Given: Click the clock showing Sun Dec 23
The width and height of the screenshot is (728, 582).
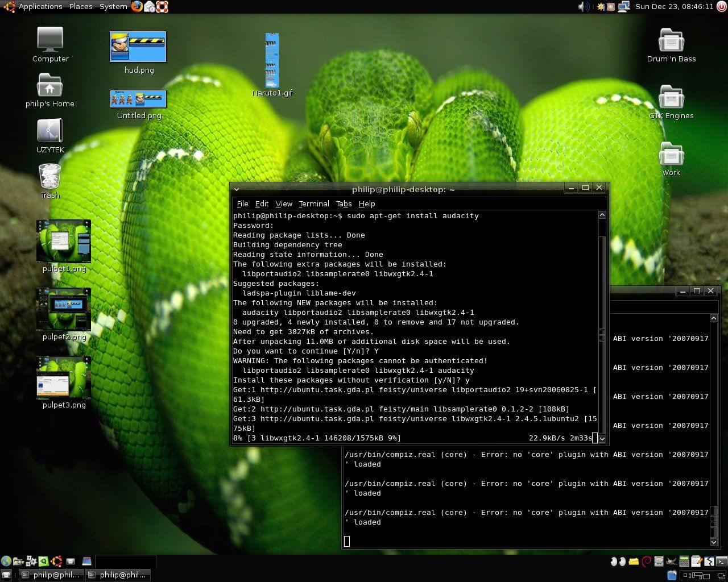Looking at the screenshot, I should coord(674,6).
